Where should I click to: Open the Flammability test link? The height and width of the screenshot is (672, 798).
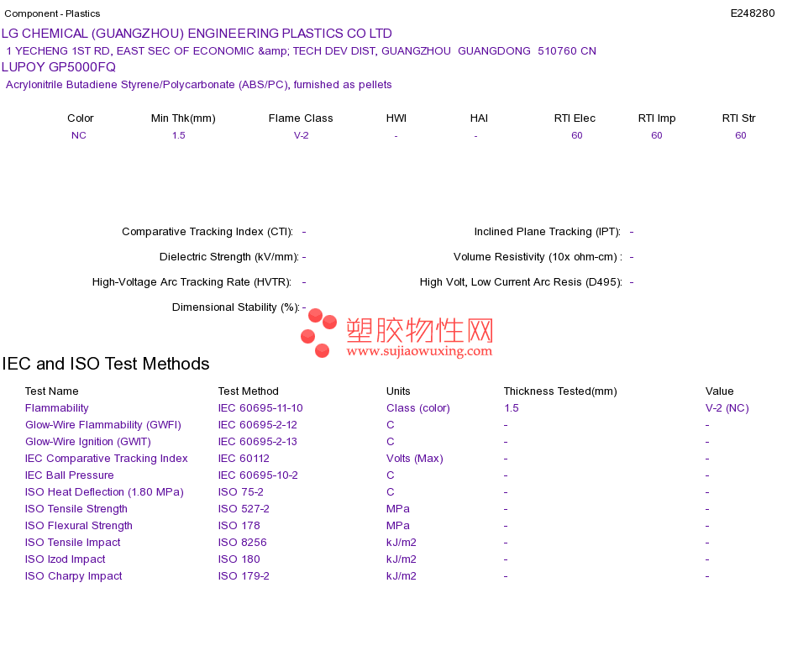tap(57, 407)
